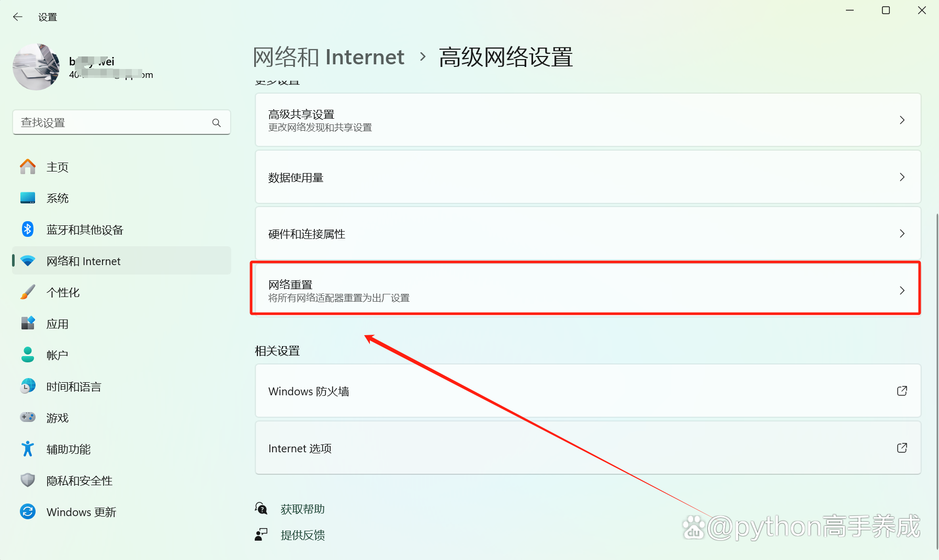Click the back arrow in Settings
The image size is (939, 560).
pyautogui.click(x=18, y=17)
